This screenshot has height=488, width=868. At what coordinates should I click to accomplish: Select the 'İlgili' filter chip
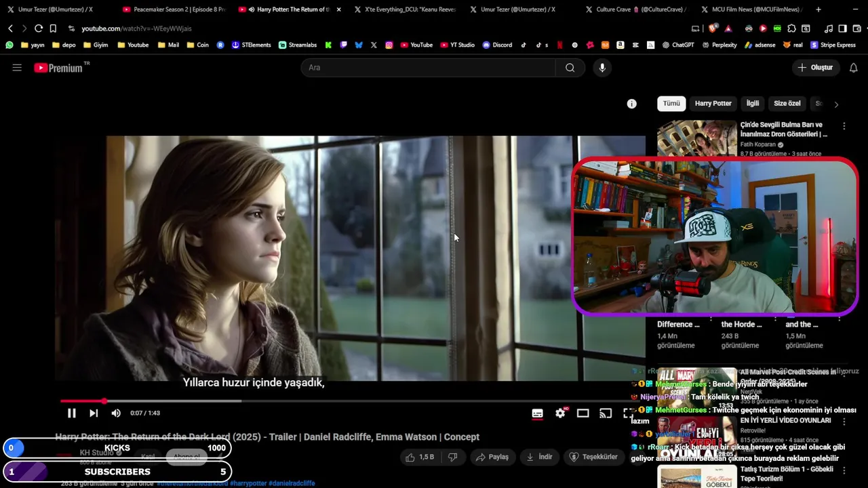click(x=753, y=104)
